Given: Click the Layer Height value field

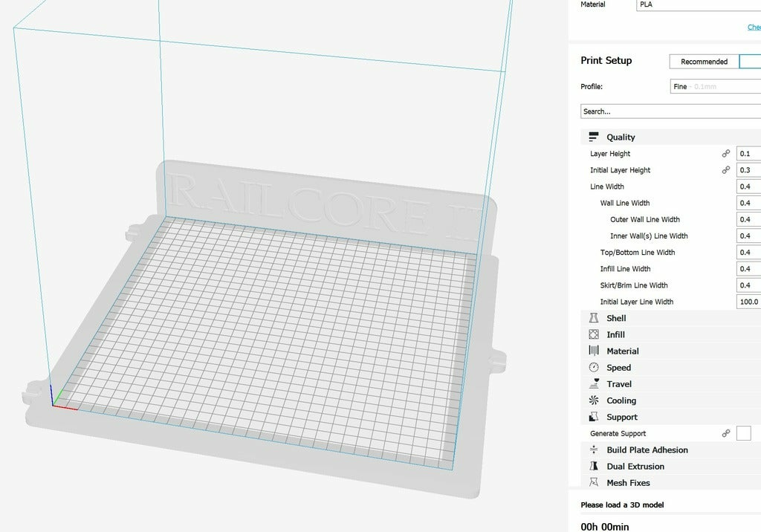Looking at the screenshot, I should pos(749,153).
